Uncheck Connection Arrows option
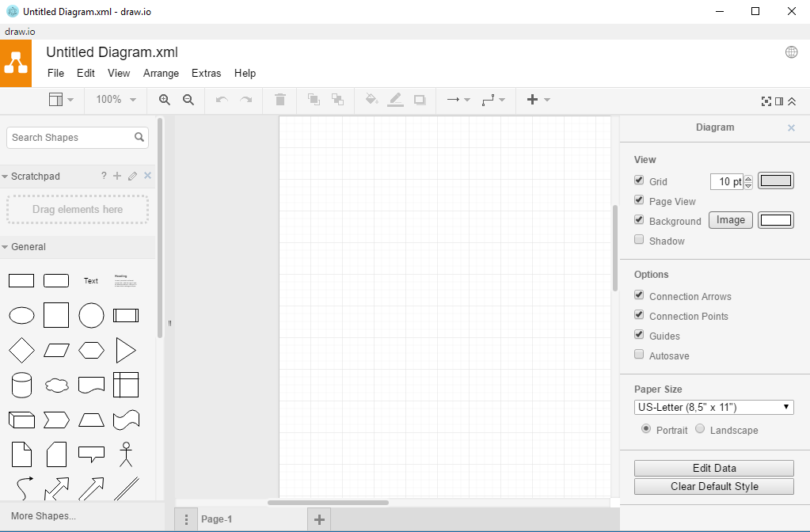The image size is (810, 532). coord(639,294)
